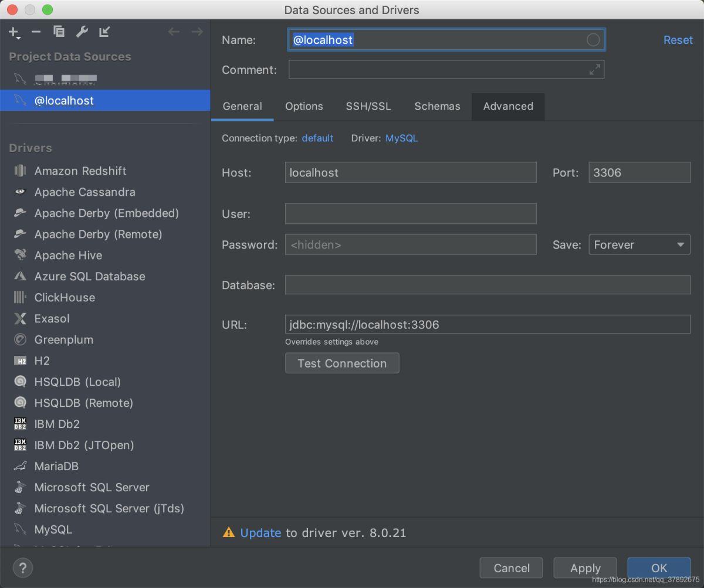
Task: Click the Reset link
Action: tap(678, 40)
